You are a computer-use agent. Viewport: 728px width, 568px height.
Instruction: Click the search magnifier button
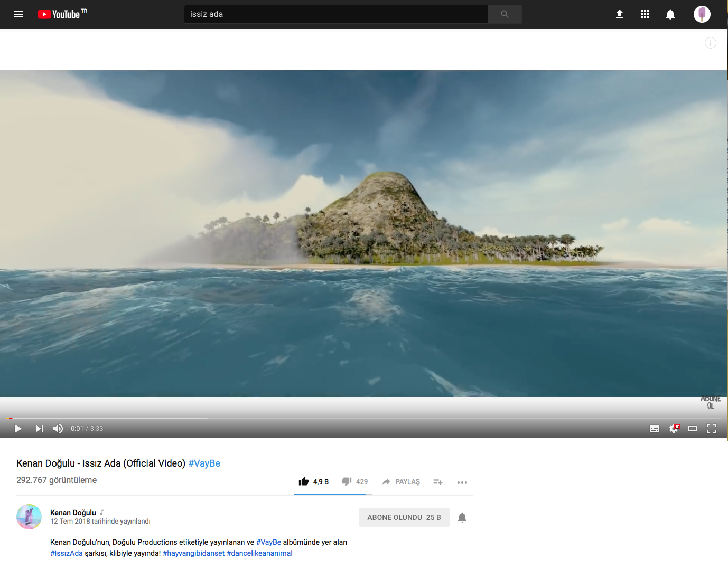click(505, 14)
